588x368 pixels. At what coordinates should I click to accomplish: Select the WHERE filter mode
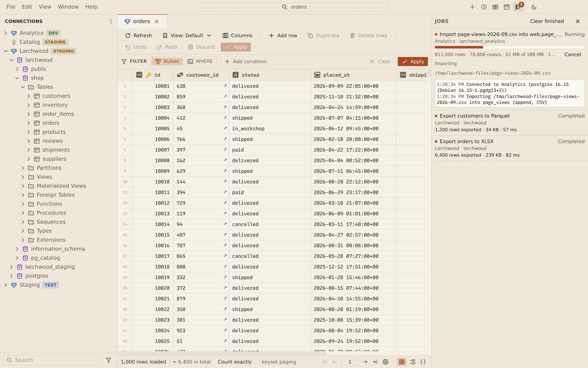[x=200, y=61]
